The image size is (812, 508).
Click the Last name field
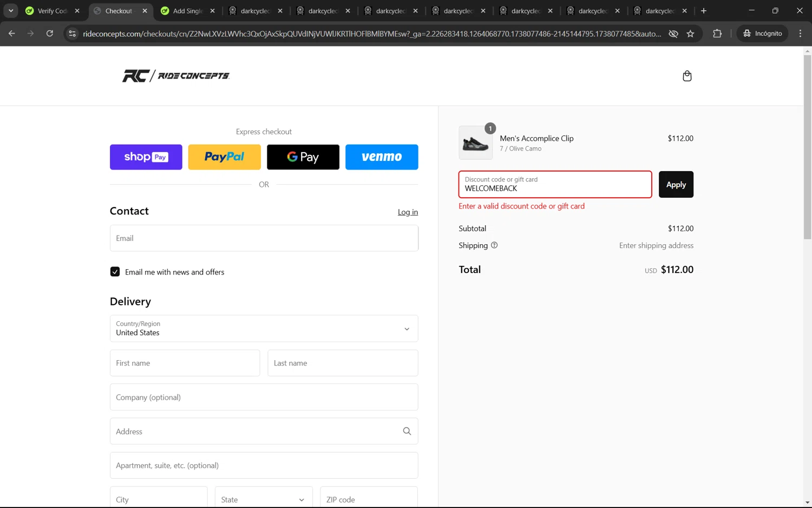click(x=343, y=363)
